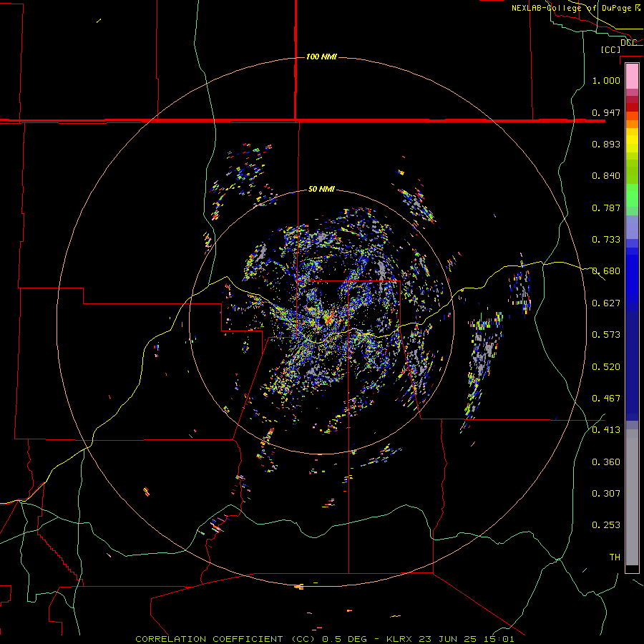Click the TH label at legend bottom
Screen dimensions: 644x644
coord(615,557)
